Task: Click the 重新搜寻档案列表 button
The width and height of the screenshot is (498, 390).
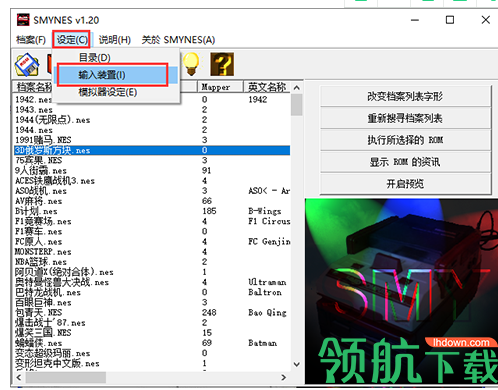Action: tap(405, 118)
